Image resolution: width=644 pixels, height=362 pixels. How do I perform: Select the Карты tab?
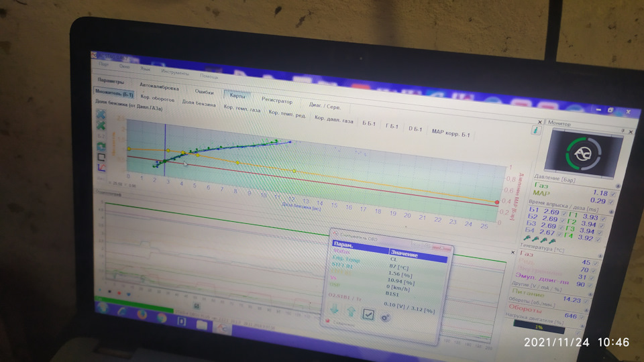pos(237,95)
